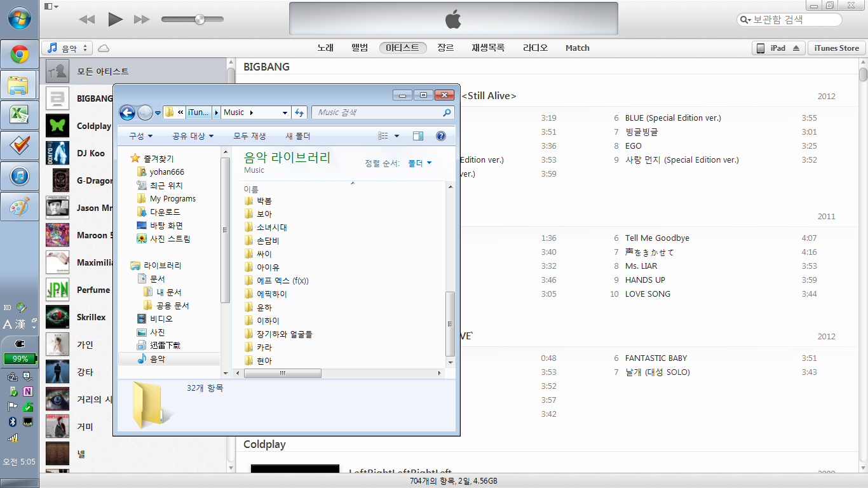Select Coldplay in the artist sidebar
Viewport: 868px width, 488px height.
click(x=94, y=126)
